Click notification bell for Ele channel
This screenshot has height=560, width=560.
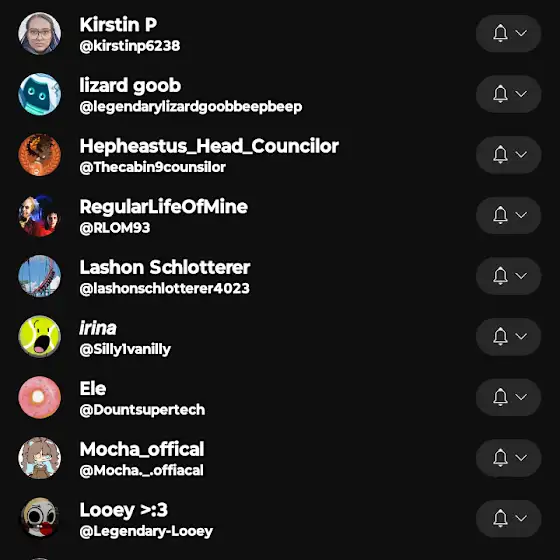tap(500, 397)
